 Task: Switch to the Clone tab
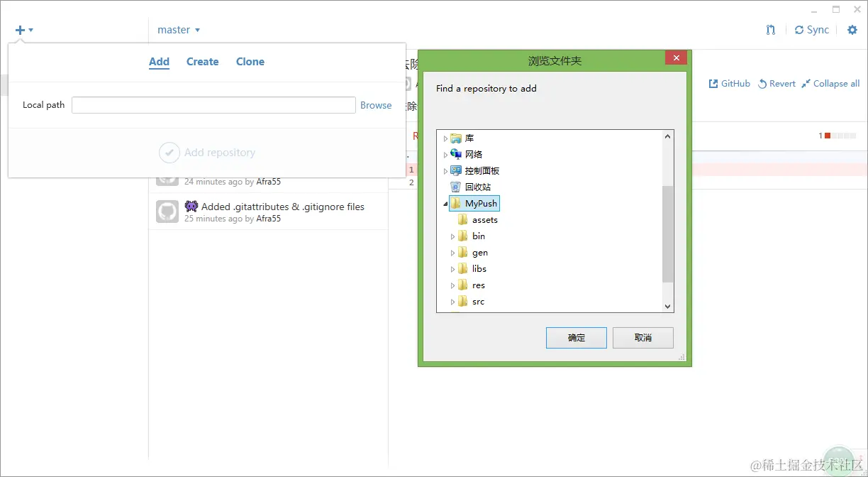(x=250, y=62)
